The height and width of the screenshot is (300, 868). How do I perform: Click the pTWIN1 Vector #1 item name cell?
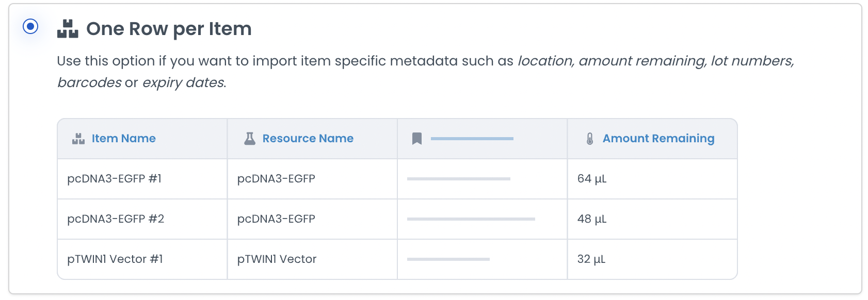[115, 259]
